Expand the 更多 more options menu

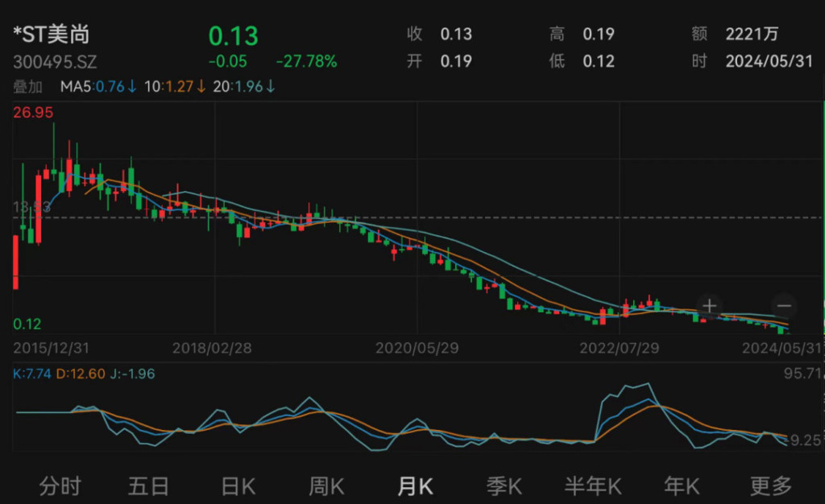(771, 486)
